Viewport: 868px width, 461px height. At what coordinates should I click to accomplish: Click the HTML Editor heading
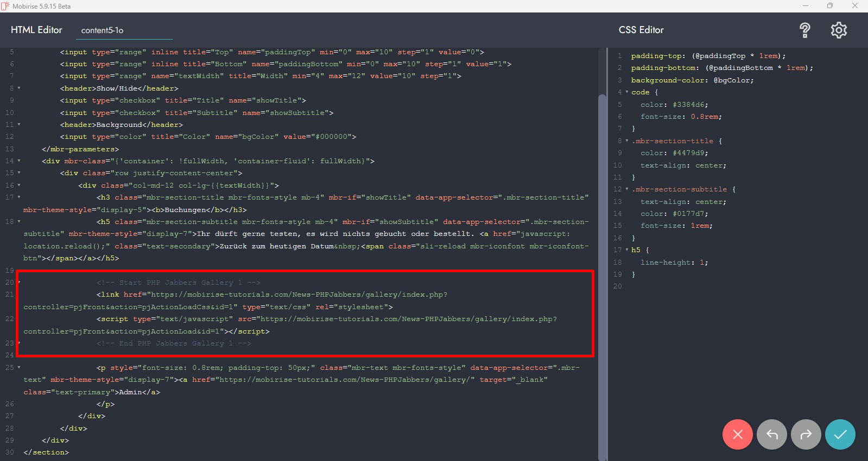pos(36,30)
